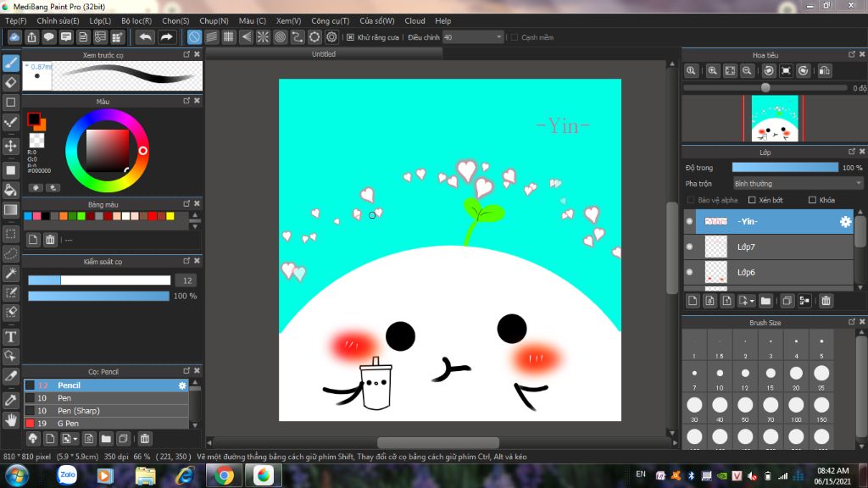Screen dimensions: 868x488
Task: Delete layer using the layer panel trash icon
Action: pyautogui.click(x=826, y=301)
